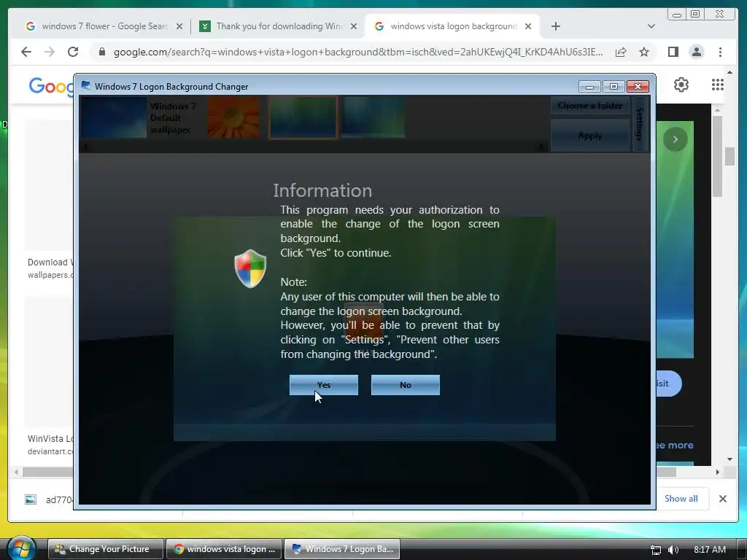Go forward in Chrome
The image size is (747, 560).
tap(50, 52)
